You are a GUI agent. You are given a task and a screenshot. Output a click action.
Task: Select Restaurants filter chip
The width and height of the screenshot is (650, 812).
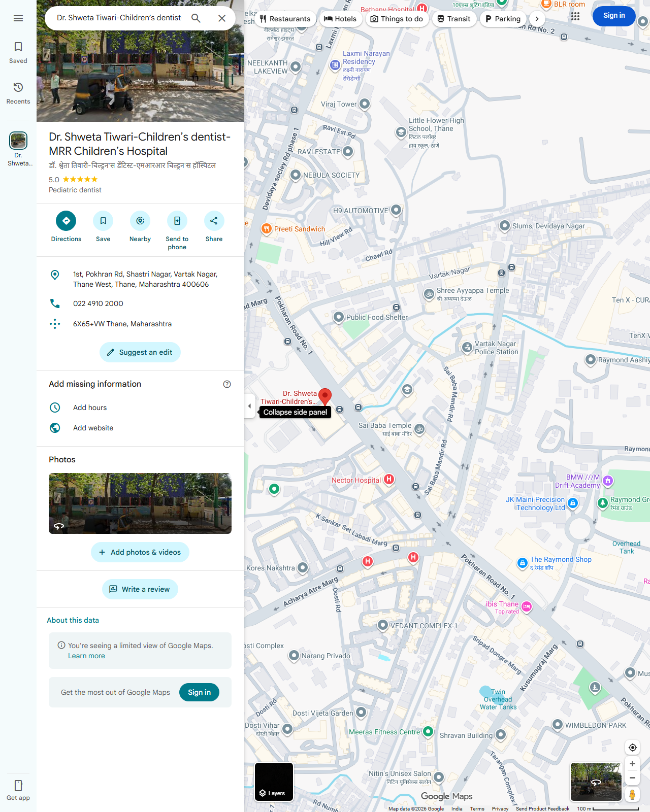pos(284,19)
